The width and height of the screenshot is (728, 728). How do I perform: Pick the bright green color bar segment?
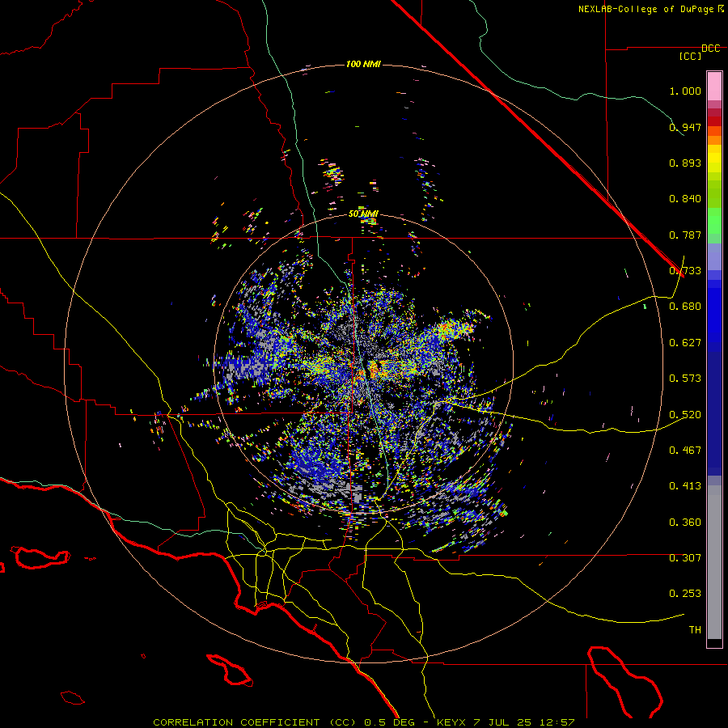point(714,221)
